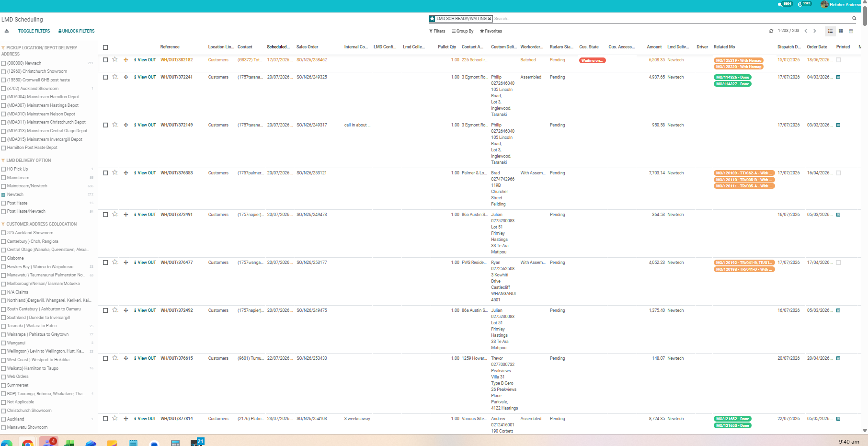
Task: Sort by the Amount column
Action: 654,47
